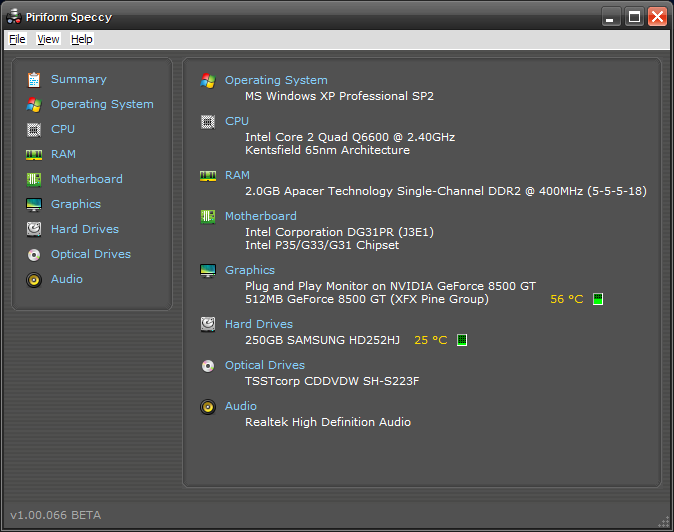Select Optical Drives label in the sidebar
Image resolution: width=674 pixels, height=532 pixels.
tap(91, 254)
